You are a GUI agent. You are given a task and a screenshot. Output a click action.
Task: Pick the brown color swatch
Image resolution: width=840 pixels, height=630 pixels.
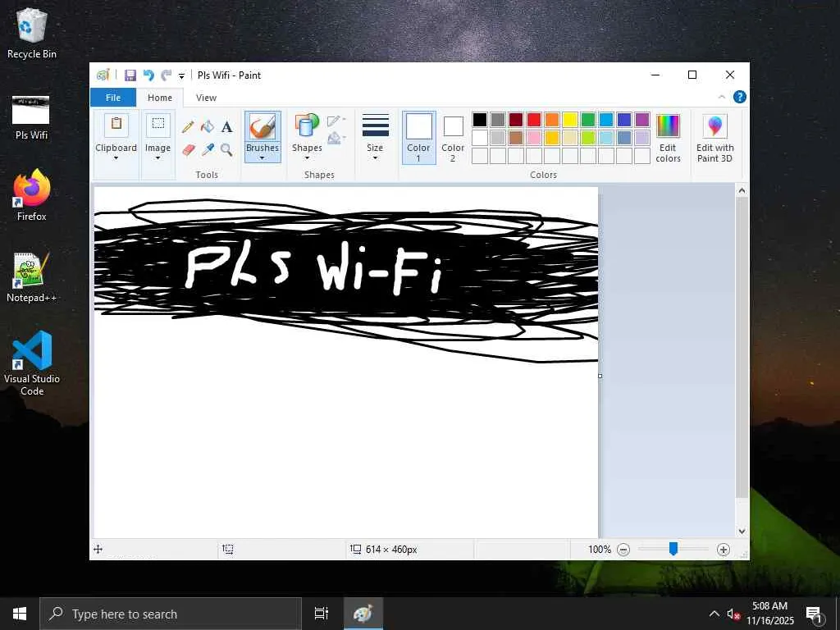516,138
